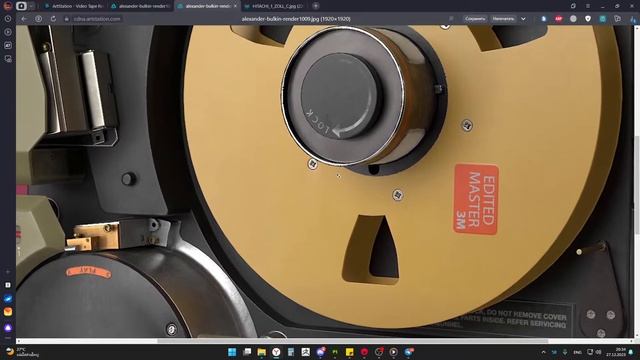Go back using the browser back arrow

(24, 19)
